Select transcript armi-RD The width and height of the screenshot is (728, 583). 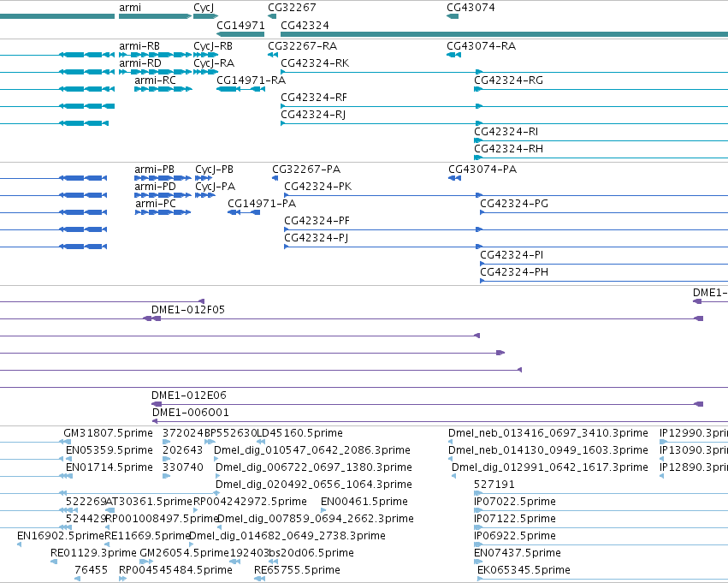tap(140, 63)
